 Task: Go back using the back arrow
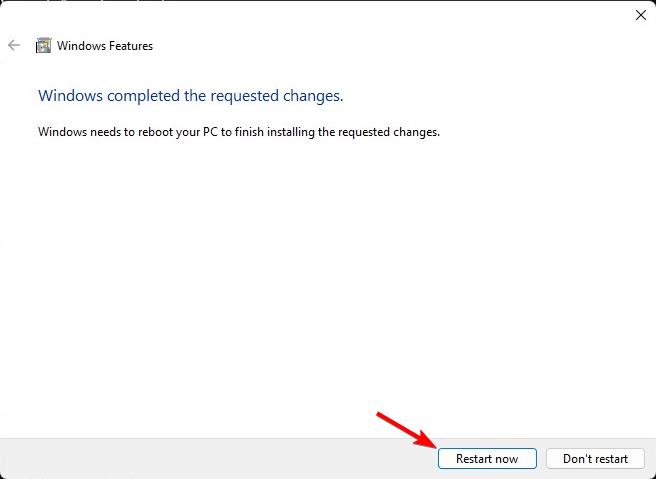tap(14, 45)
